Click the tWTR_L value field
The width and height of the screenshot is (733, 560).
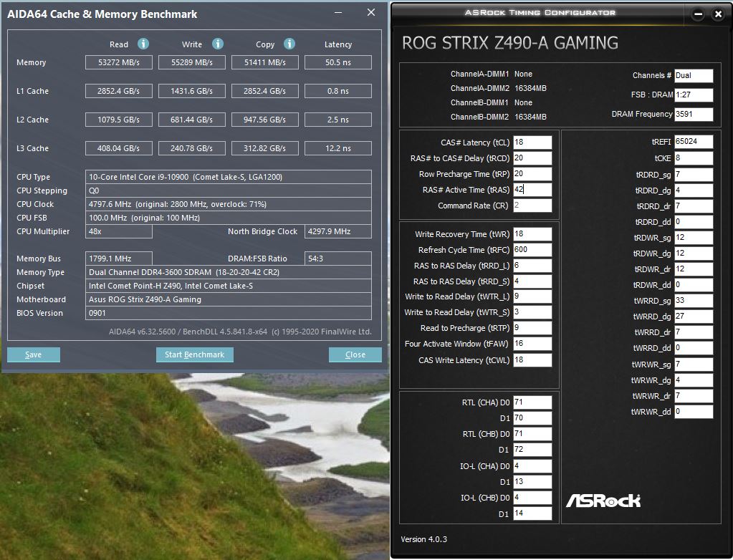click(532, 296)
